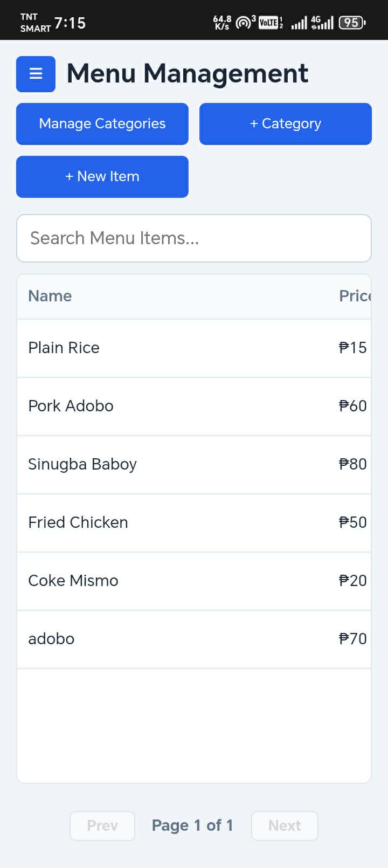Click the Name column header
Screen dimensions: 388x868
(x=50, y=296)
